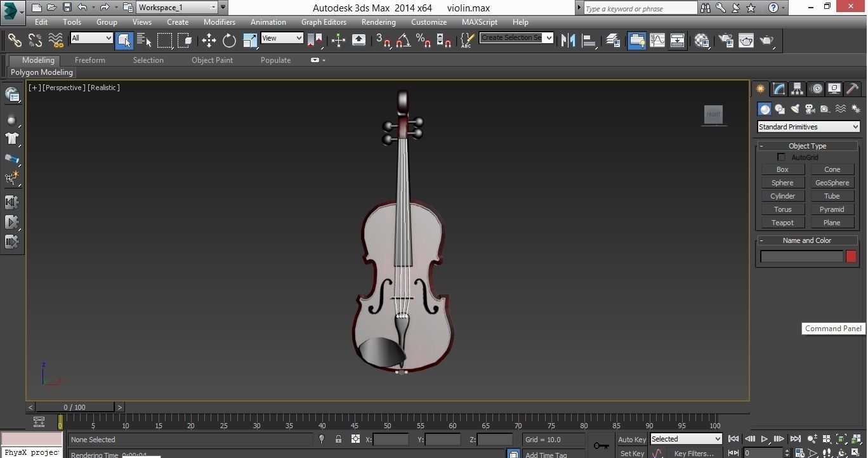This screenshot has width=868, height=458.
Task: Switch to Modify panel tab
Action: [x=779, y=89]
